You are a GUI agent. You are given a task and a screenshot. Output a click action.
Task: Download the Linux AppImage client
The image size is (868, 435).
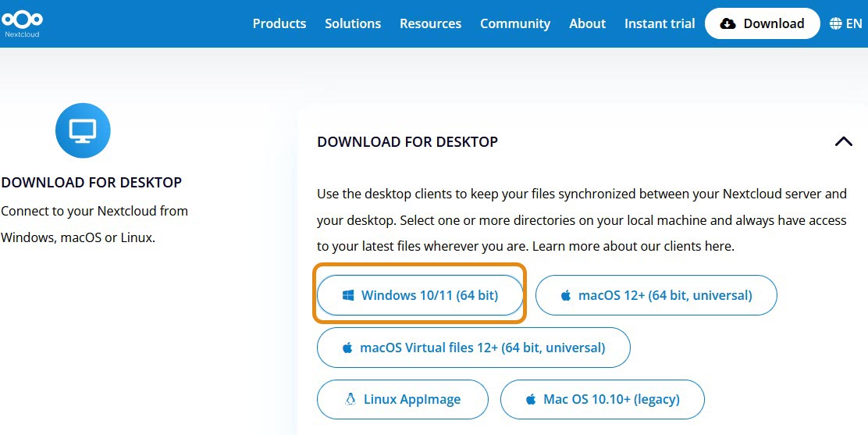[x=403, y=399]
